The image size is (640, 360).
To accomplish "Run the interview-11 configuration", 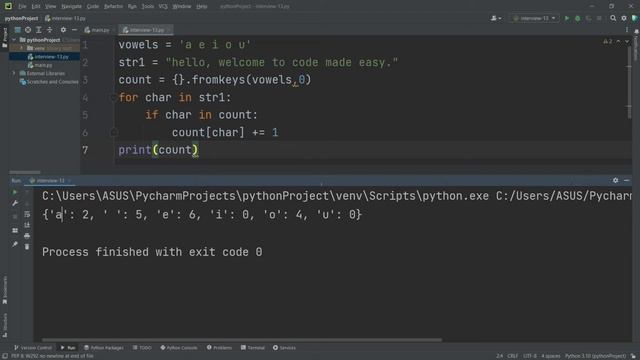I will pos(567,18).
